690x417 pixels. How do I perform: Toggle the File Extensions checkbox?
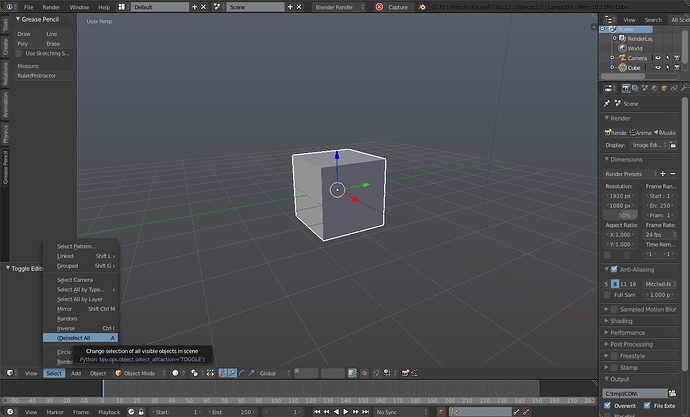point(647,405)
